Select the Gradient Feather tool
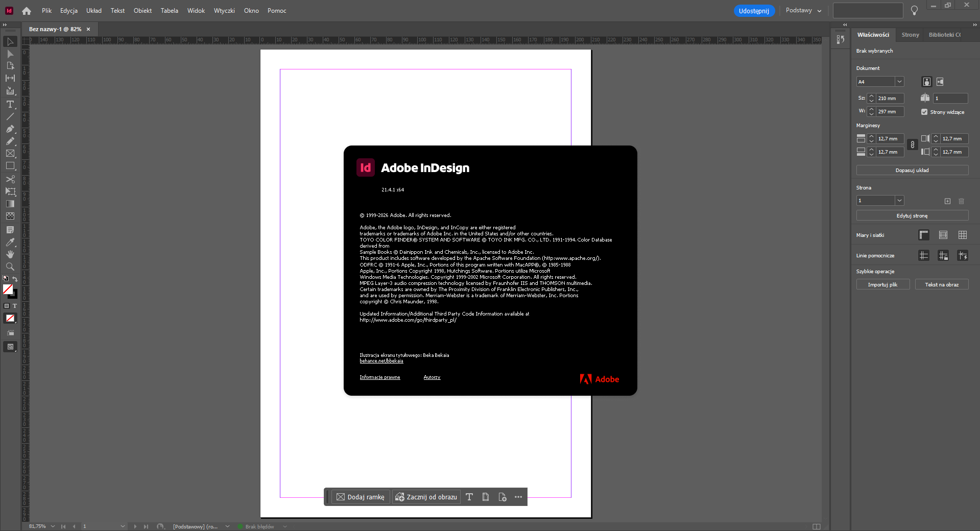Screen dimensions: 980x531 point(10,216)
